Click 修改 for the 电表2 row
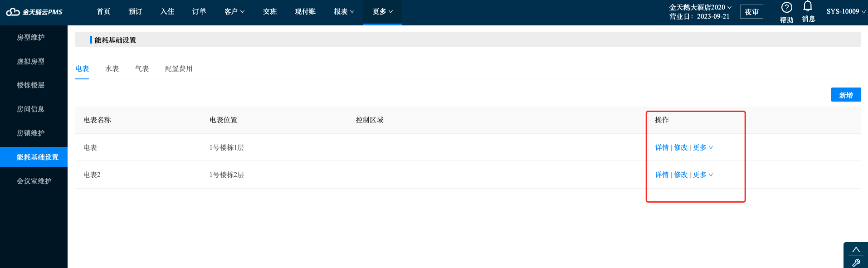This screenshot has height=268, width=868. [681, 175]
